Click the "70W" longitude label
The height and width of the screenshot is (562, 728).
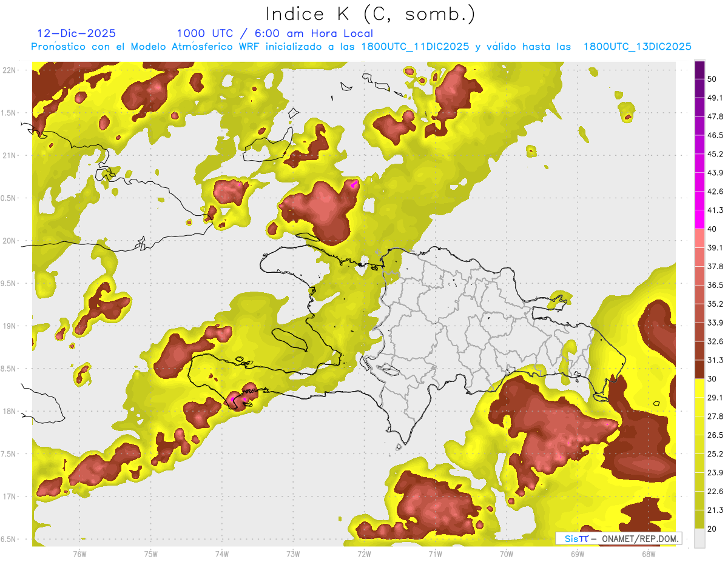click(506, 554)
